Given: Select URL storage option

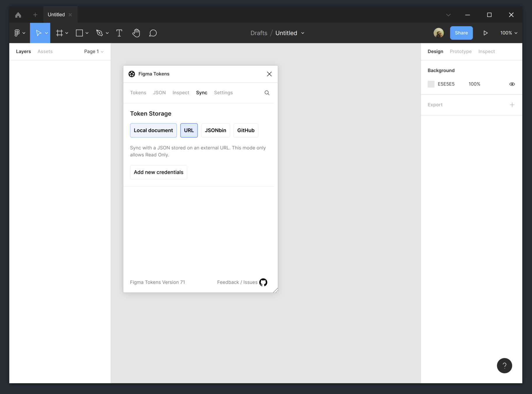Looking at the screenshot, I should click(x=189, y=130).
